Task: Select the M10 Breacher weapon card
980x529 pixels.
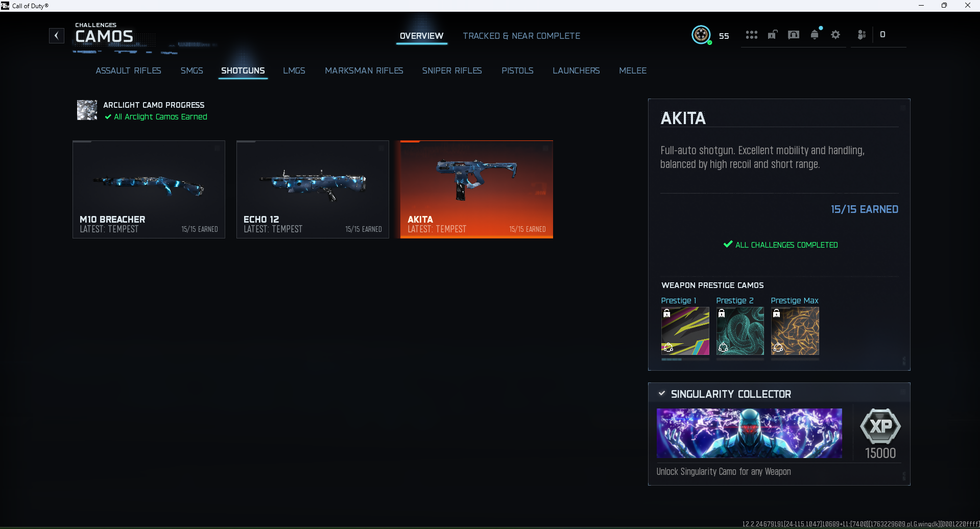Action: (149, 189)
